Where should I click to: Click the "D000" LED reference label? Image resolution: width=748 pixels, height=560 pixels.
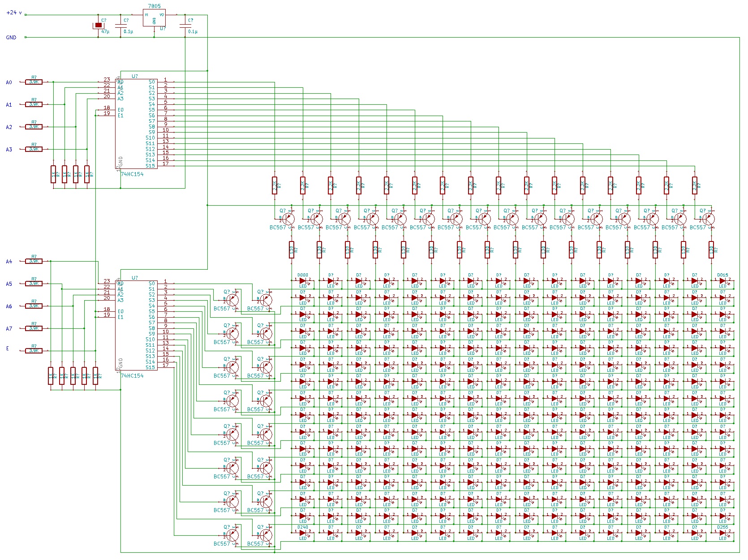[303, 275]
